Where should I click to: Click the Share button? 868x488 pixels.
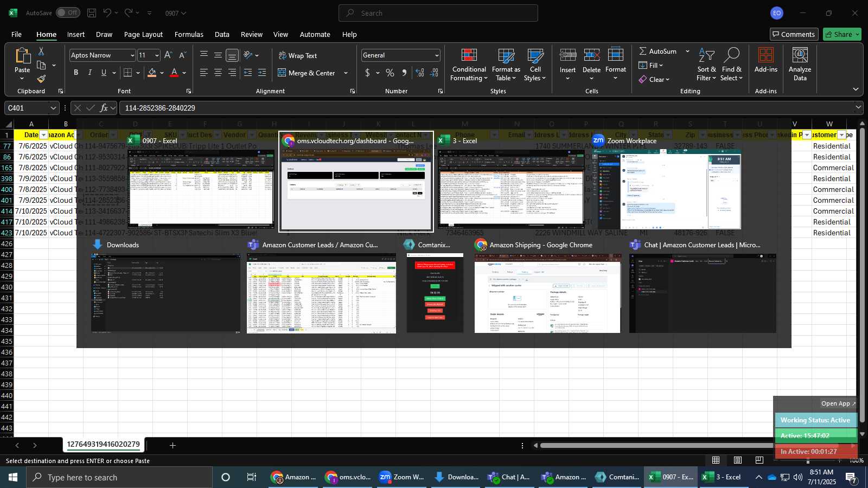(x=842, y=34)
